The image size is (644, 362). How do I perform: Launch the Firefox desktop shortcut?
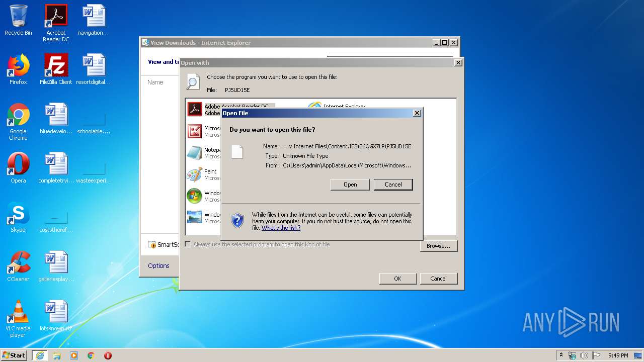pyautogui.click(x=18, y=69)
